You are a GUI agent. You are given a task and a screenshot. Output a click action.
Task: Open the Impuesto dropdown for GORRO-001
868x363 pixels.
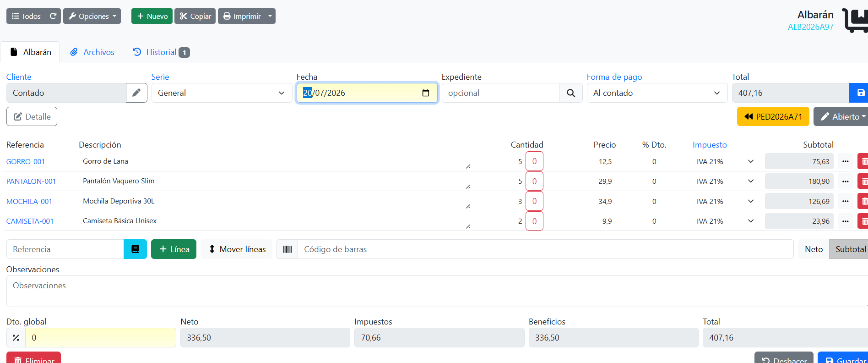[x=725, y=161]
